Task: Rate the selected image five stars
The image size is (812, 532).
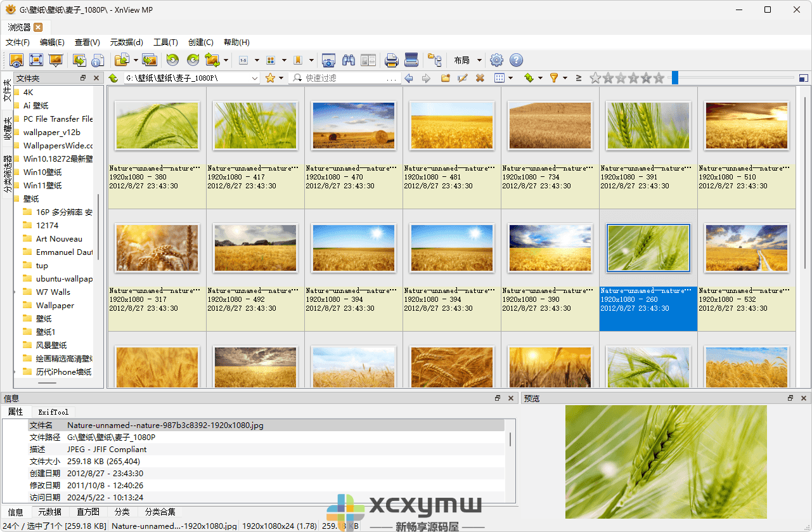Action: [x=657, y=77]
